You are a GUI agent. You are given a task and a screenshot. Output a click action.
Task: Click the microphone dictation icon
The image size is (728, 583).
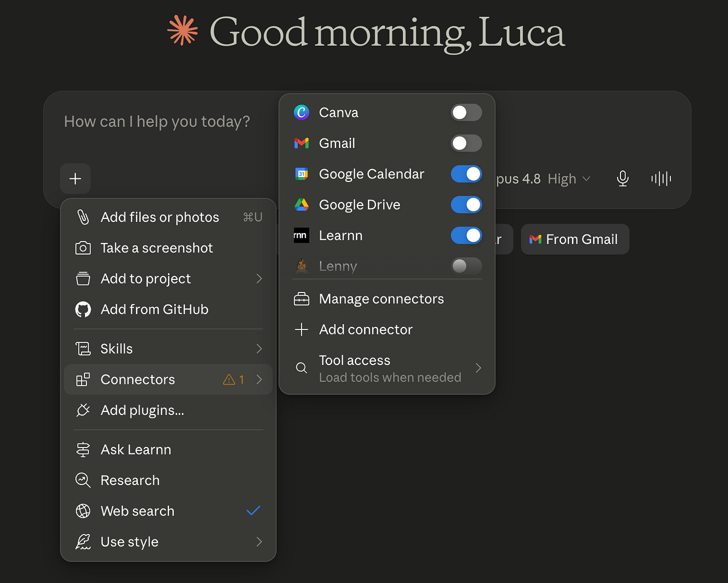pyautogui.click(x=622, y=178)
